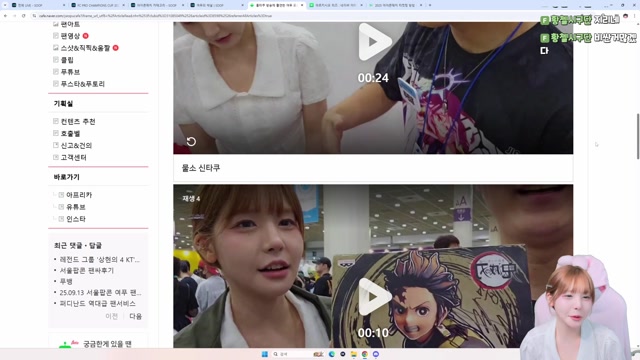640x360 pixels.
Task: Open the 푸스타&푸토리 board
Action: tap(82, 84)
